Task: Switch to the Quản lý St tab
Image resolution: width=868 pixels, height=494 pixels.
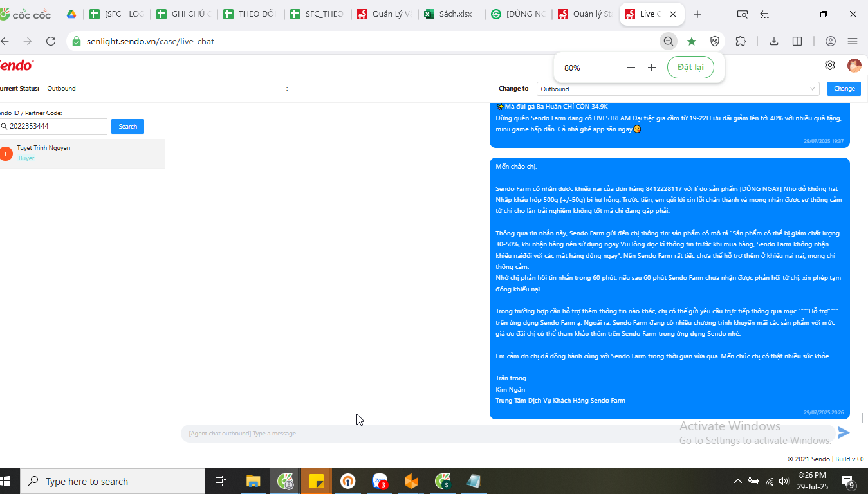Action: pos(585,14)
